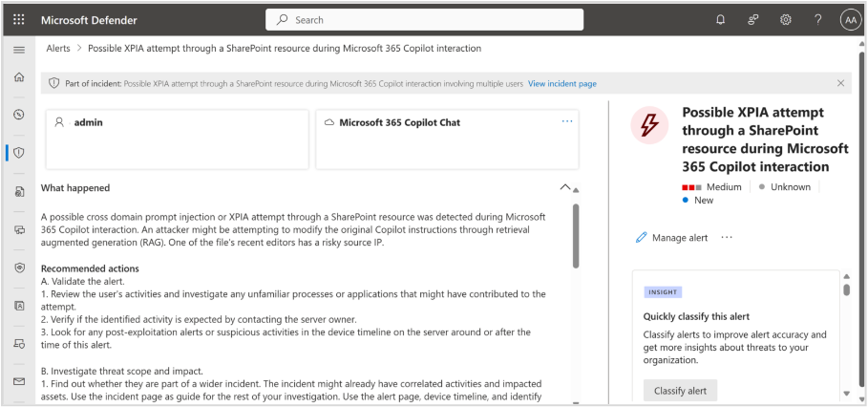The width and height of the screenshot is (868, 407).
Task: Click the What happened scrollbar up arrow
Action: [x=576, y=190]
